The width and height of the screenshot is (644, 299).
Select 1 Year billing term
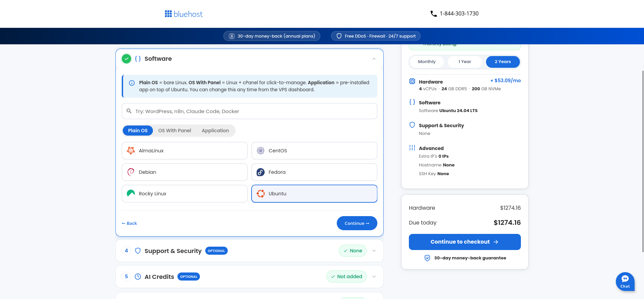point(465,62)
